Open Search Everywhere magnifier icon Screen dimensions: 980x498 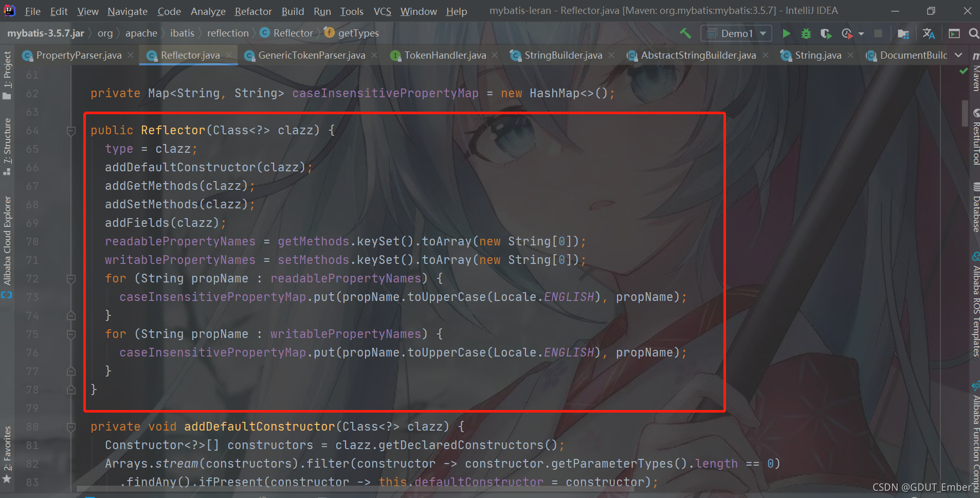pyautogui.click(x=974, y=33)
